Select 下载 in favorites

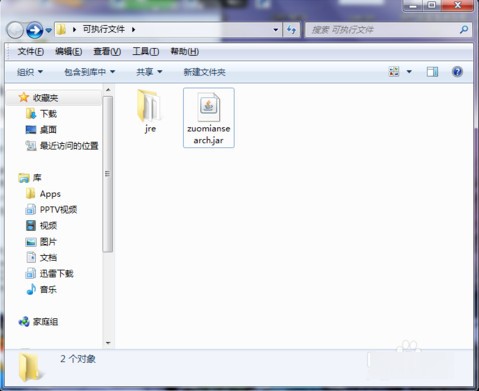pos(49,114)
